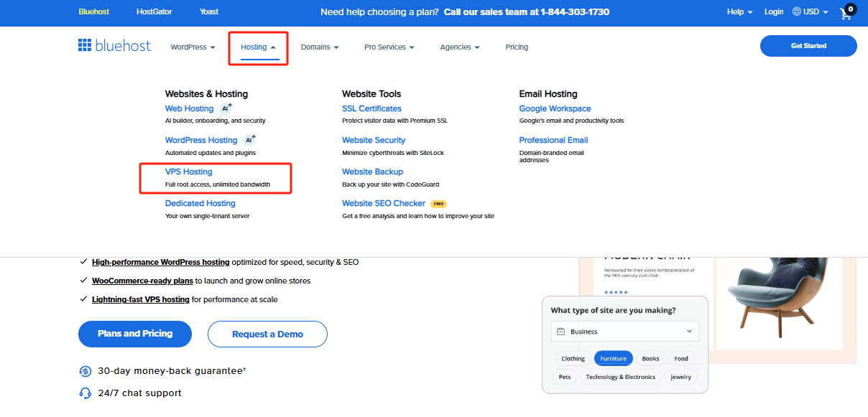Open the Dedicated Hosting link
The image size is (868, 417).
200,203
